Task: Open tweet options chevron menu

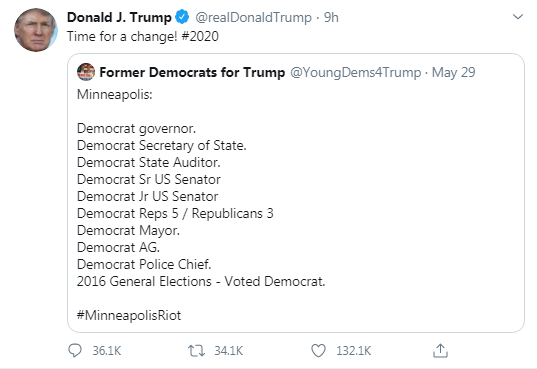Action: click(x=517, y=16)
